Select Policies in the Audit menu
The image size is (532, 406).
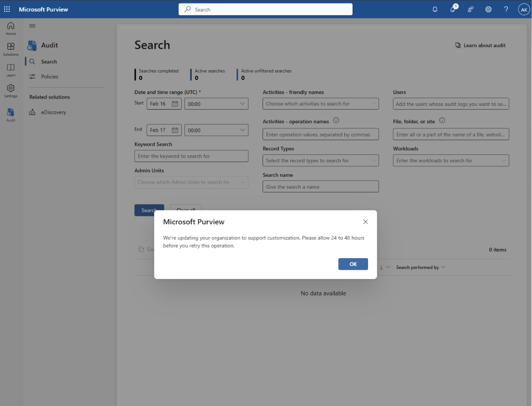pyautogui.click(x=49, y=77)
